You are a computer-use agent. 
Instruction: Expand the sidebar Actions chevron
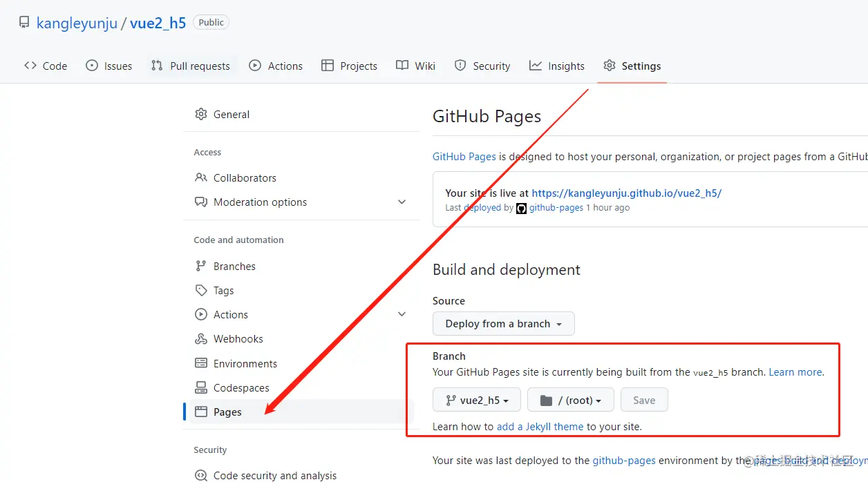[x=402, y=314]
